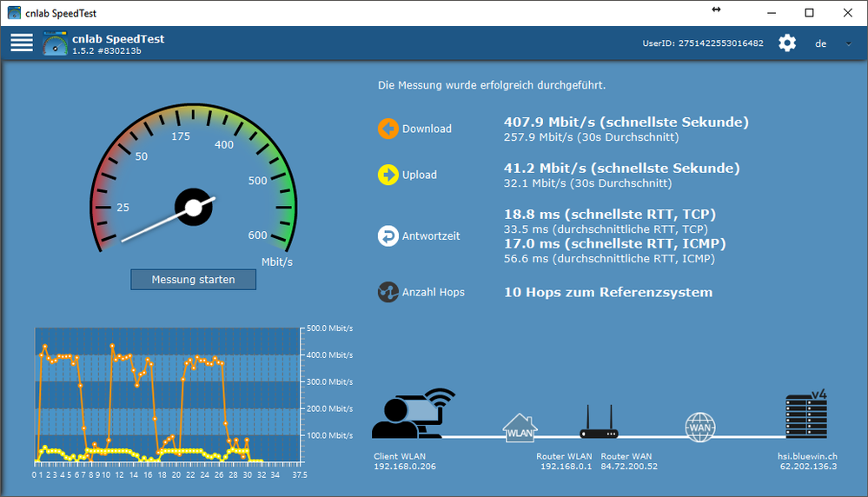Close the cnlab SpeedTest window
Viewport: 868px width, 497px height.
(x=847, y=13)
